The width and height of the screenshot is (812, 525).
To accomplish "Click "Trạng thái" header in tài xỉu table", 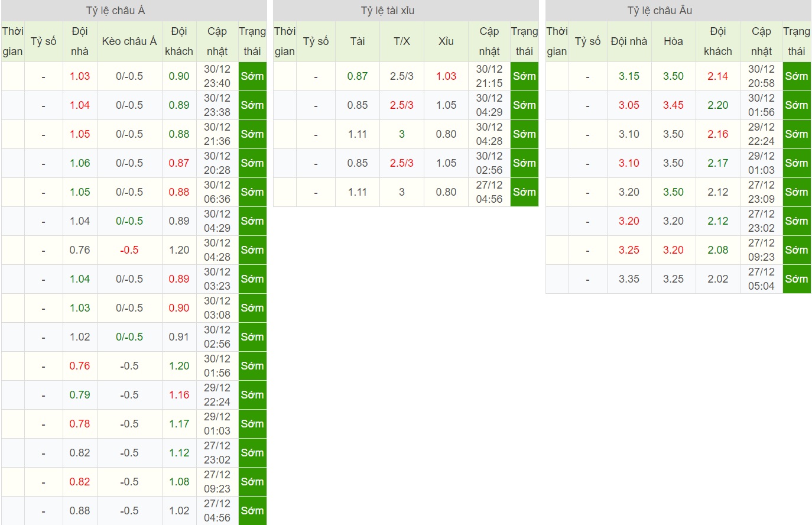I will pos(524,41).
